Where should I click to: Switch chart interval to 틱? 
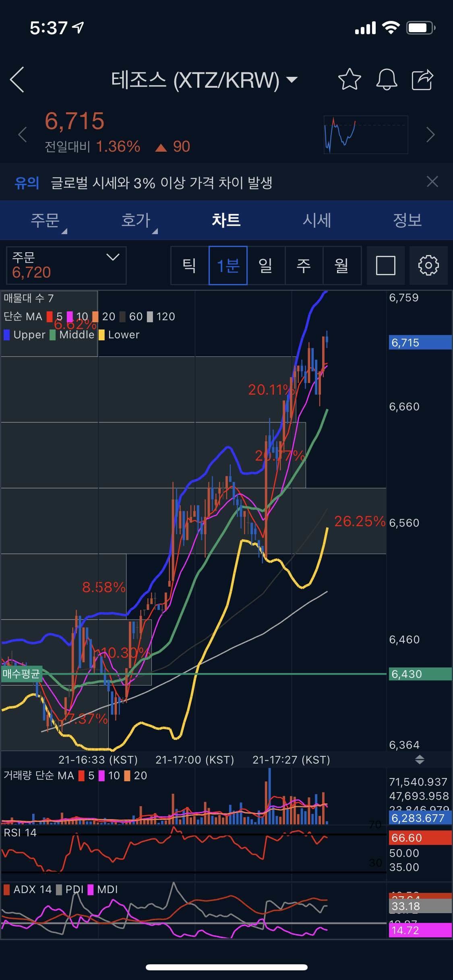pyautogui.click(x=190, y=266)
